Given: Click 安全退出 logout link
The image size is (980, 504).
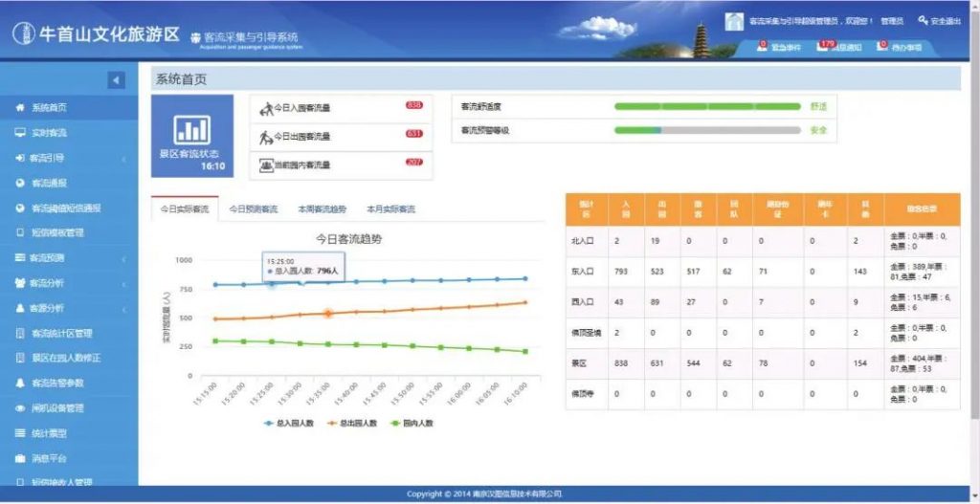Looking at the screenshot, I should click(939, 21).
